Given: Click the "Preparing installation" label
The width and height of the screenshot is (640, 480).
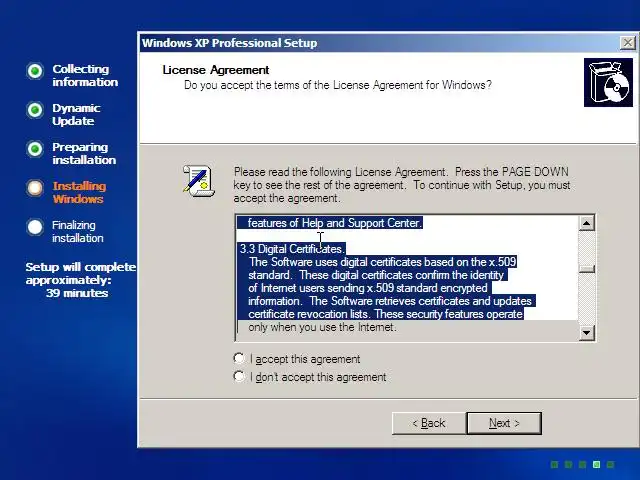Looking at the screenshot, I should pyautogui.click(x=84, y=153).
